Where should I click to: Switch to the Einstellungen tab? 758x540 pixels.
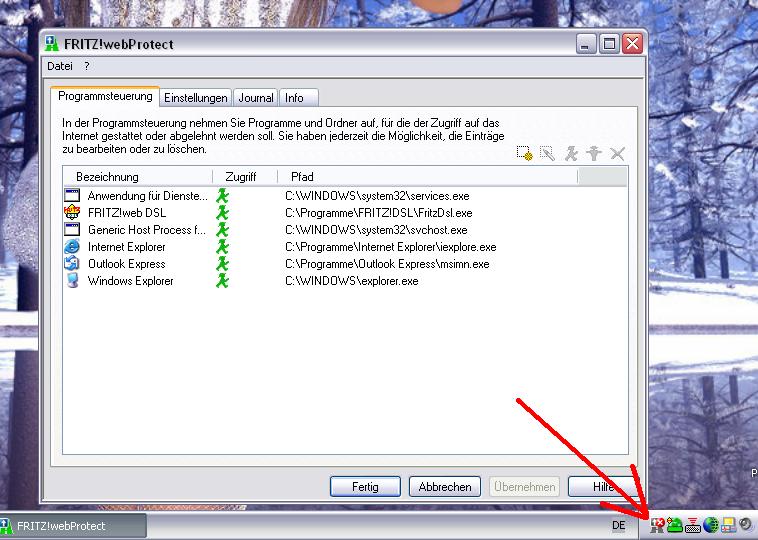click(x=195, y=98)
